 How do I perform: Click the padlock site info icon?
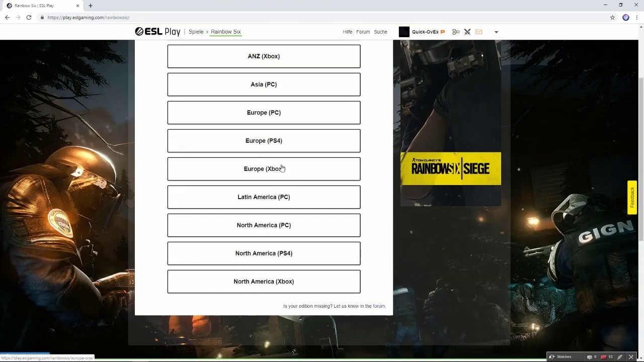pos(42,18)
